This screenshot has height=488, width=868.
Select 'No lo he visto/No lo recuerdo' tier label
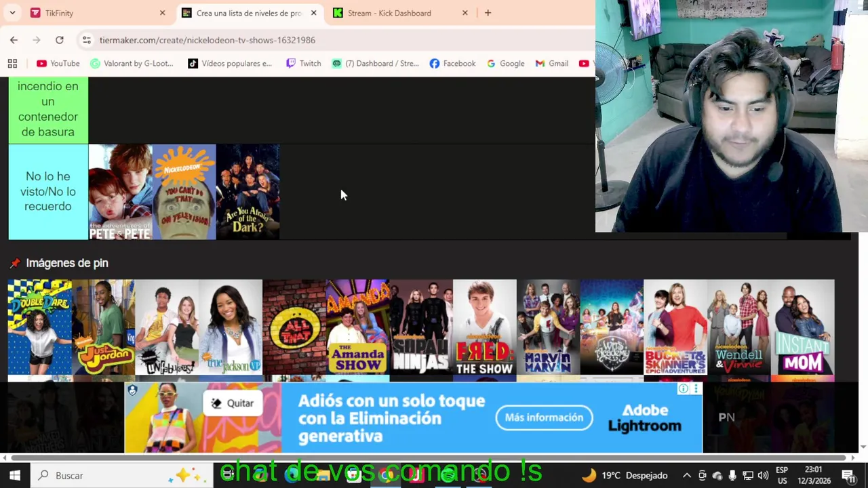[48, 191]
